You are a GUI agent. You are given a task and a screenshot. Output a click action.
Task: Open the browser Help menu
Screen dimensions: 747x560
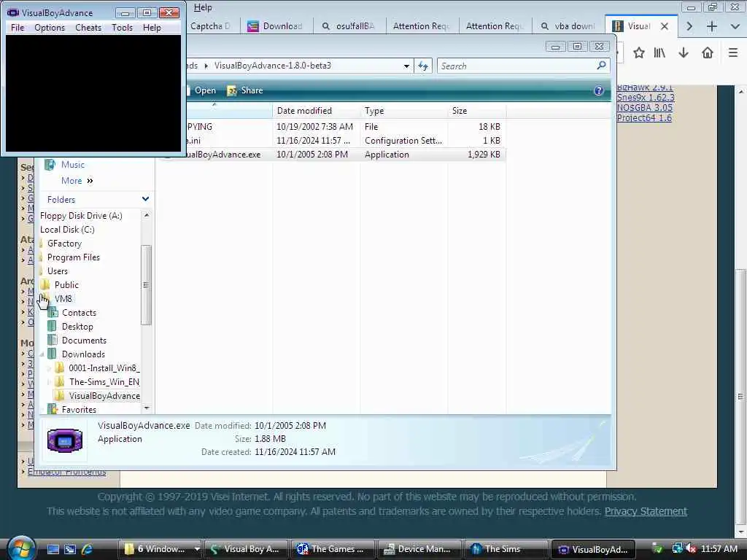pos(203,7)
